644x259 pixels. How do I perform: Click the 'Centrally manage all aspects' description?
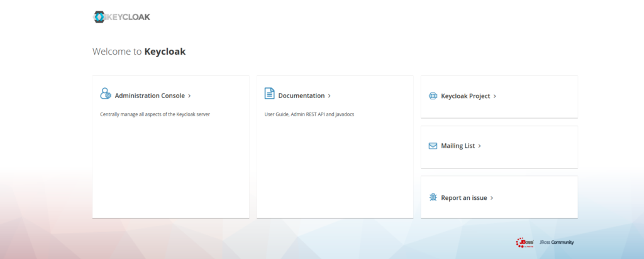pos(155,114)
